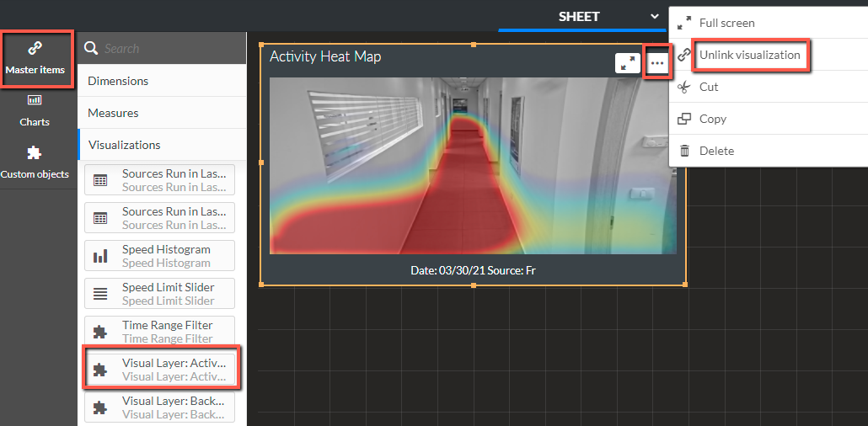Click the magnifier search icon
Viewport: 868px width, 426px height.
[x=91, y=48]
